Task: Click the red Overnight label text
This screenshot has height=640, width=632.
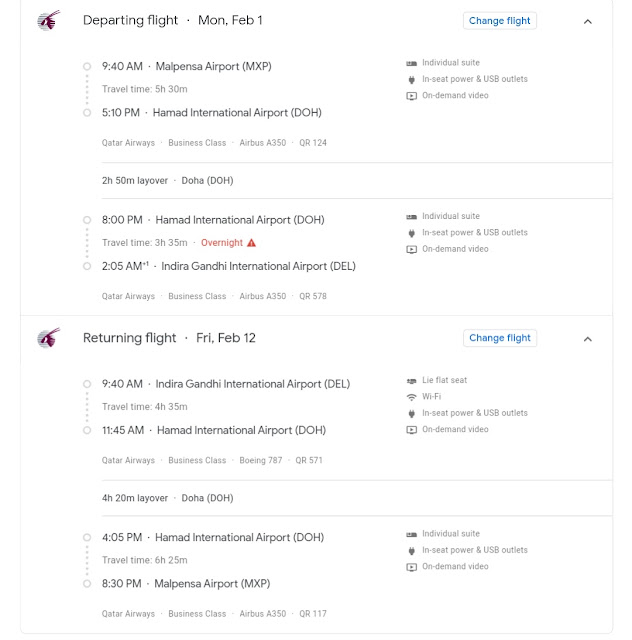Action: coord(222,243)
